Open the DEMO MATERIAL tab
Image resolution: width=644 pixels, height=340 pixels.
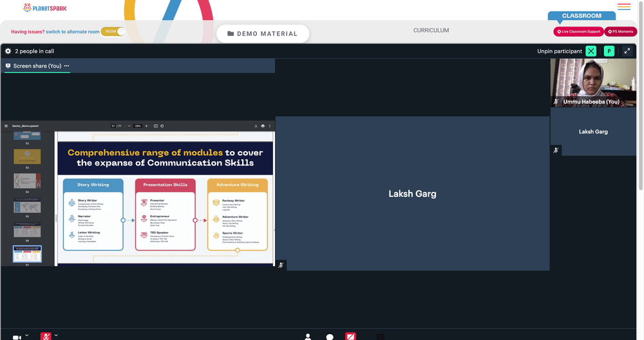pyautogui.click(x=263, y=33)
